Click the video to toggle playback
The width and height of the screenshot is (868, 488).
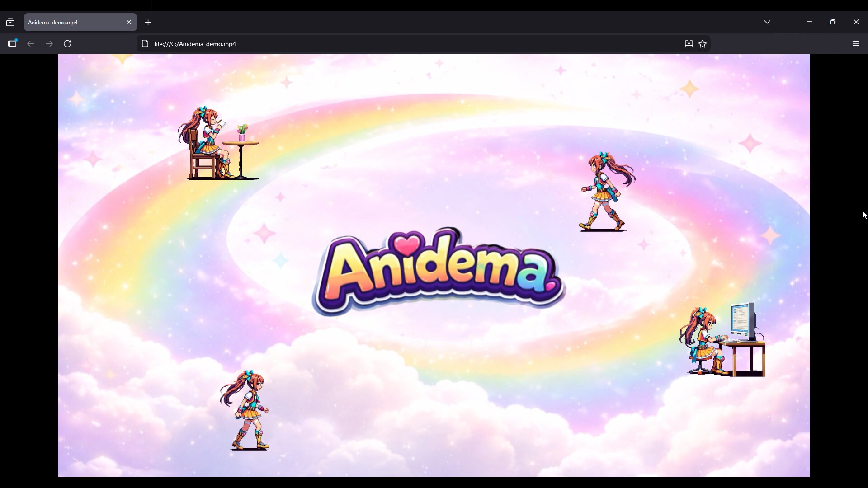(x=434, y=384)
